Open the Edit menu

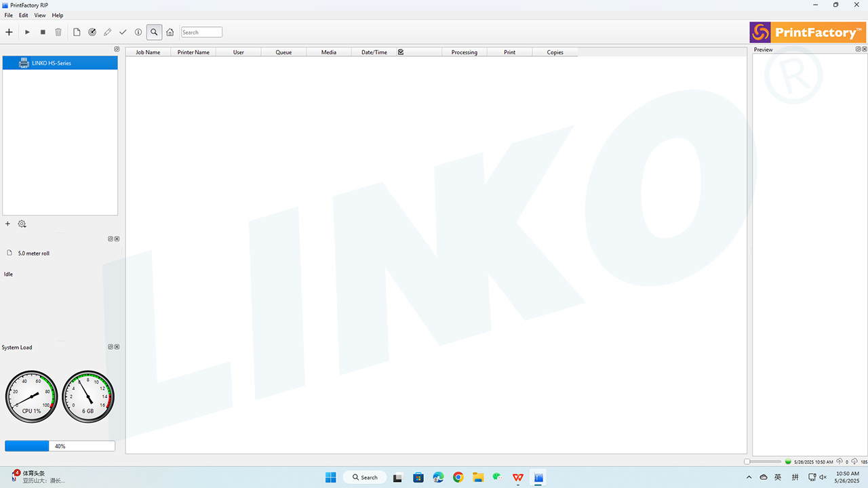click(x=24, y=15)
